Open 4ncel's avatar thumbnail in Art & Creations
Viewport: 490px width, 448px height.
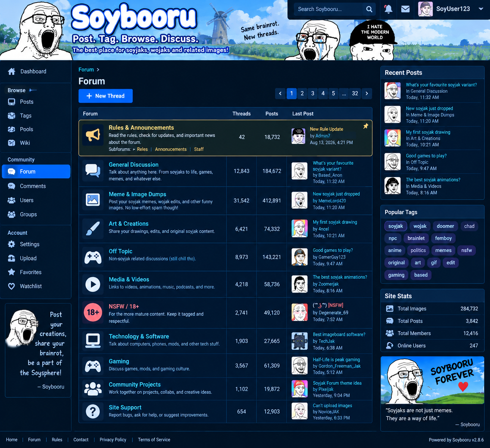click(300, 229)
